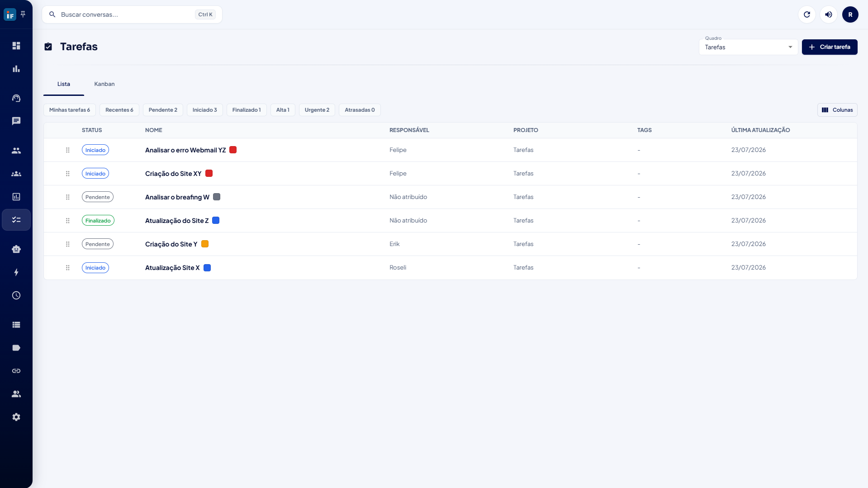Open the Colunas column selector
Screen dimensions: 868x488
[x=837, y=110]
